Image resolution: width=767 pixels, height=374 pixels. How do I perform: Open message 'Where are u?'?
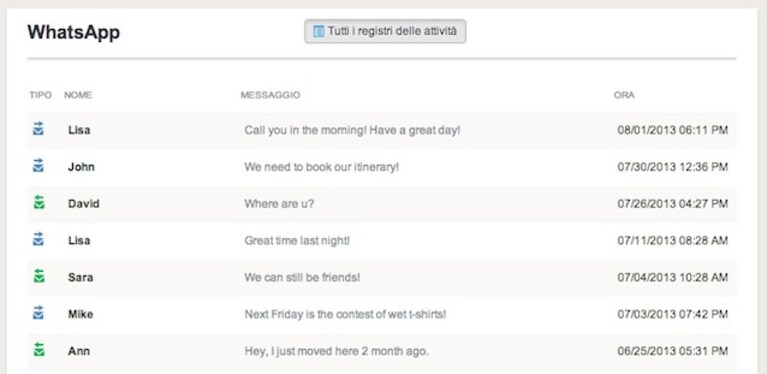279,203
